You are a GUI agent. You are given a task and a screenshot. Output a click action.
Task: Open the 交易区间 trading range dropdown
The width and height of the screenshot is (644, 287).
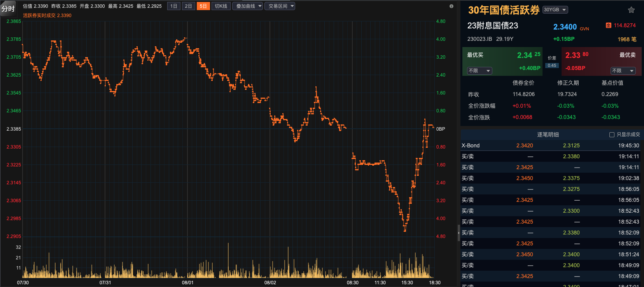(280, 6)
